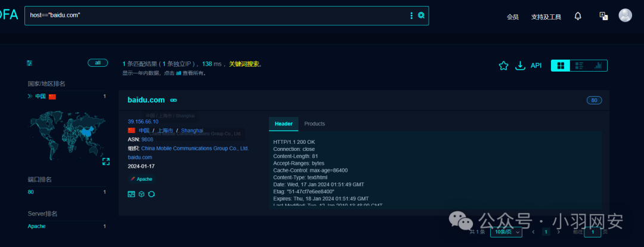Viewport: 644px width, 247px height.
Task: Open the 支持及工具 menu
Action: coord(546,17)
